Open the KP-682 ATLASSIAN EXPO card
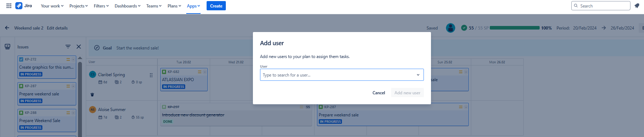Image resolution: width=644 pixels, height=137 pixels. pos(184,79)
